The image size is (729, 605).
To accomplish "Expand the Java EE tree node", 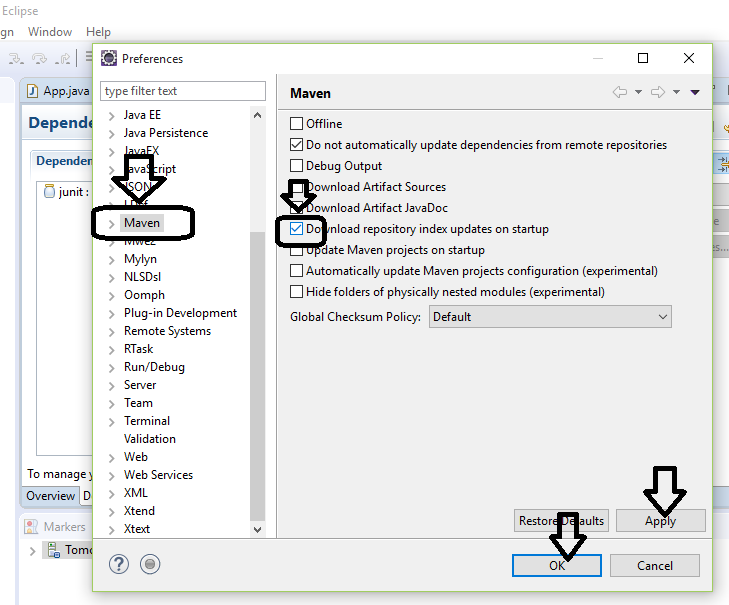I will tap(112, 116).
